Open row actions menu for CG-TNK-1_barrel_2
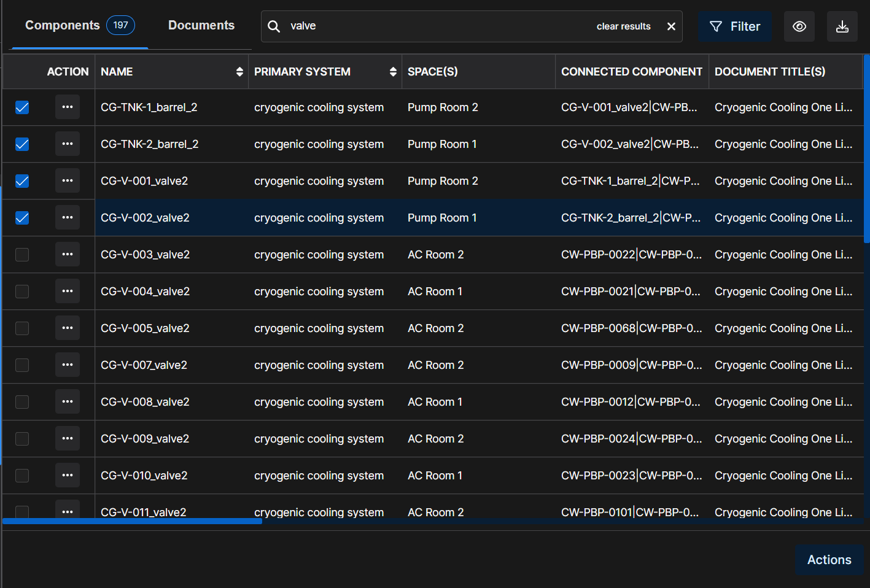The width and height of the screenshot is (870, 588). (68, 107)
